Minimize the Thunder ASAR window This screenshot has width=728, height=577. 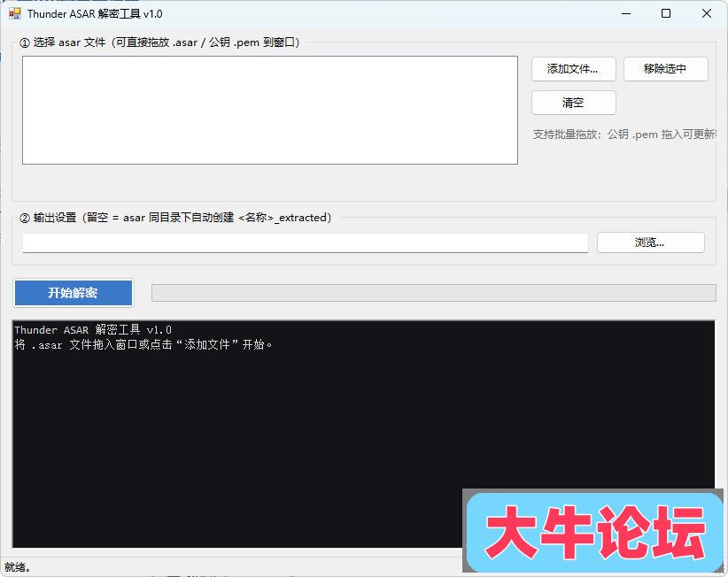coord(626,13)
